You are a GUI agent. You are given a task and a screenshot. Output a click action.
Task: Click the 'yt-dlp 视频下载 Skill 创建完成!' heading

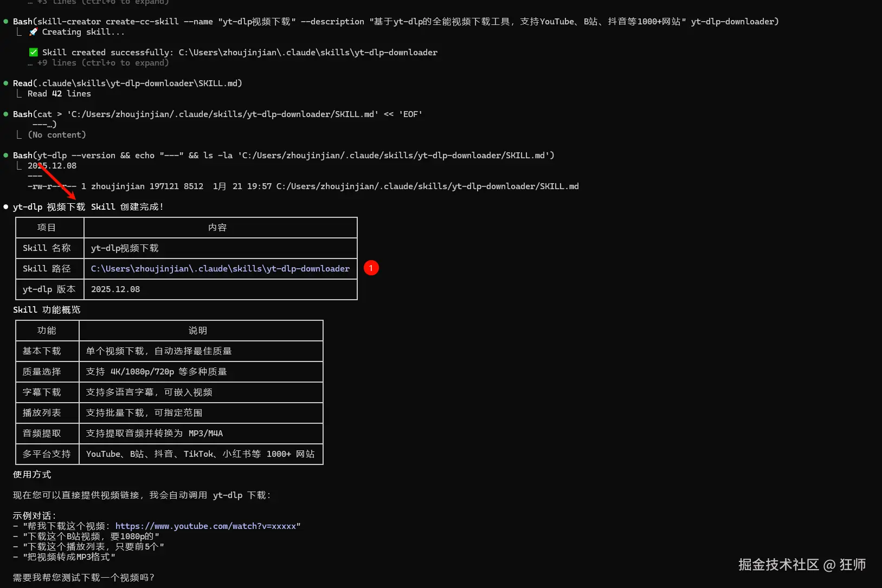88,207
